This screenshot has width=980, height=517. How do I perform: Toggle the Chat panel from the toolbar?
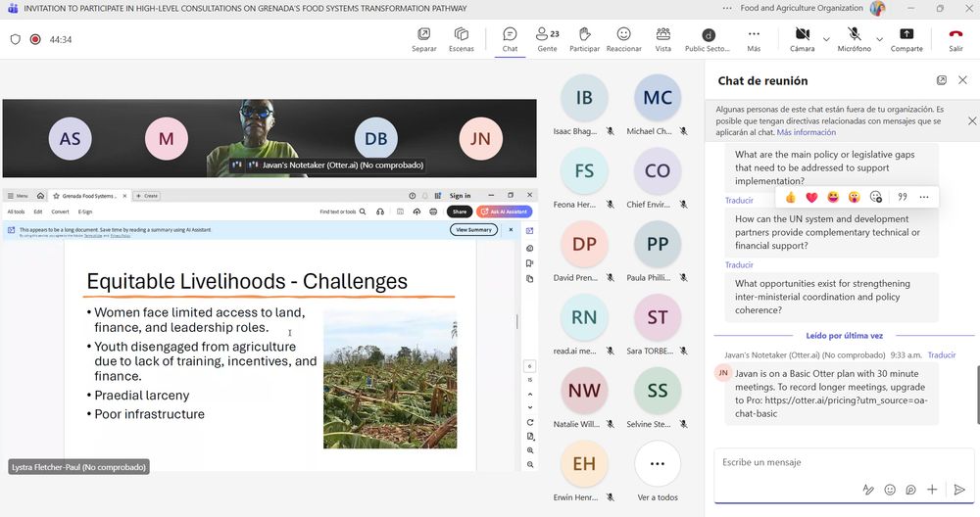[x=510, y=39]
